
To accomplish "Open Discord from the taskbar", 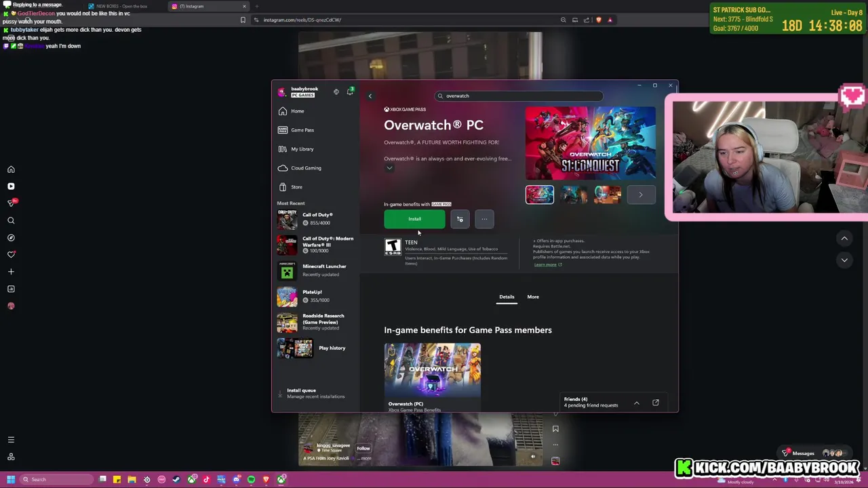I will click(236, 480).
